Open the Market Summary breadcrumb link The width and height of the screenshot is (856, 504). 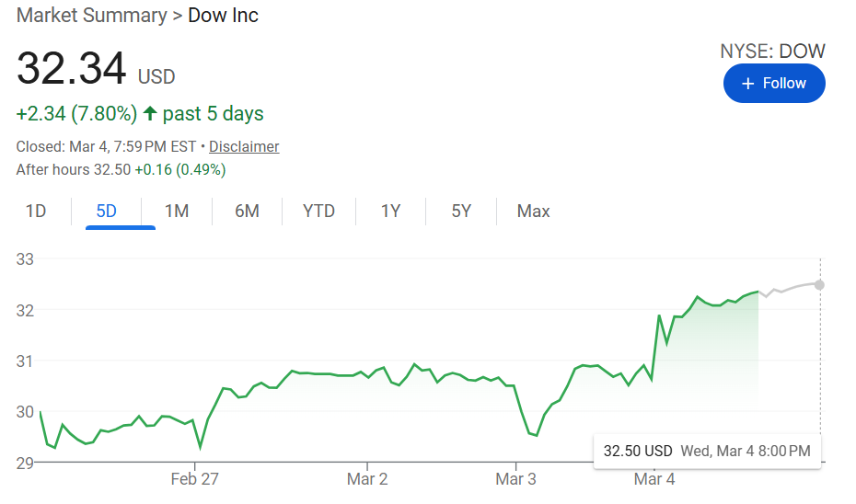[x=91, y=16]
